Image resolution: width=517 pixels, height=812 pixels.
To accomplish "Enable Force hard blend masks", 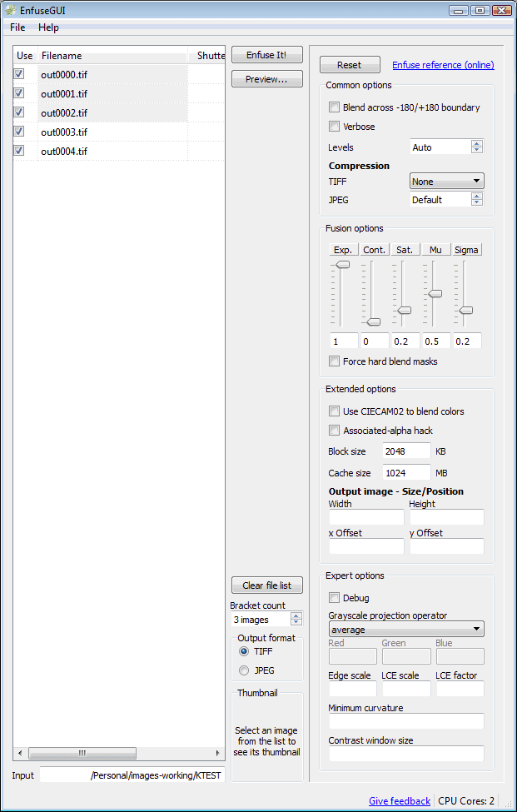I will point(335,361).
